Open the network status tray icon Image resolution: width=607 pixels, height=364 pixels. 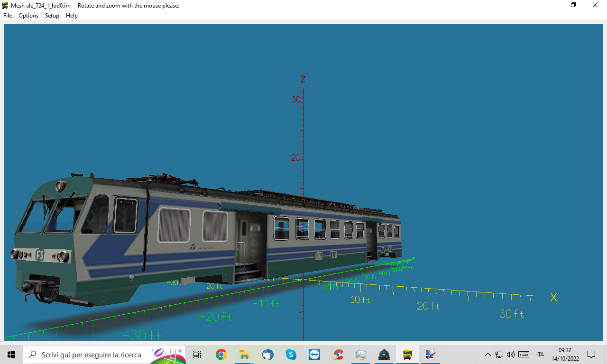(499, 355)
